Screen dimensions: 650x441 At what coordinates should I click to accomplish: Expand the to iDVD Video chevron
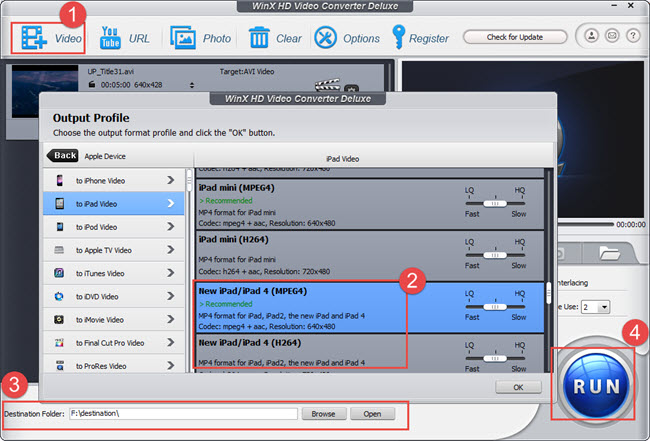click(170, 296)
